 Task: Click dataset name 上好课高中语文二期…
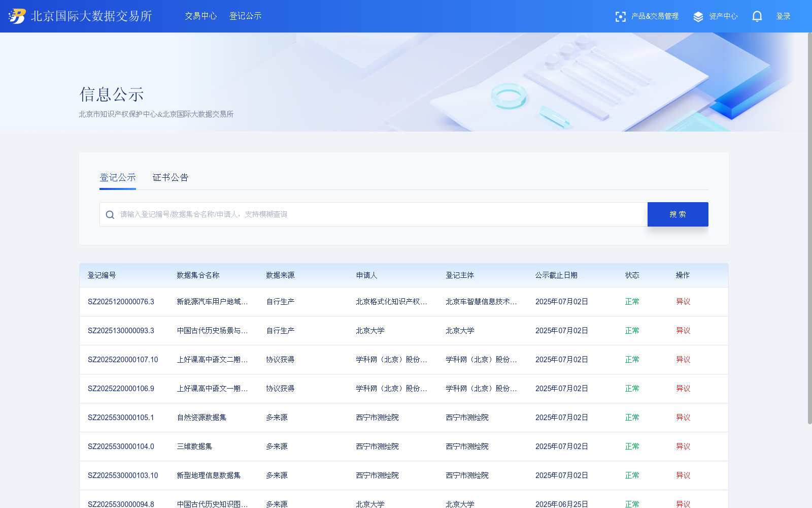pos(212,360)
